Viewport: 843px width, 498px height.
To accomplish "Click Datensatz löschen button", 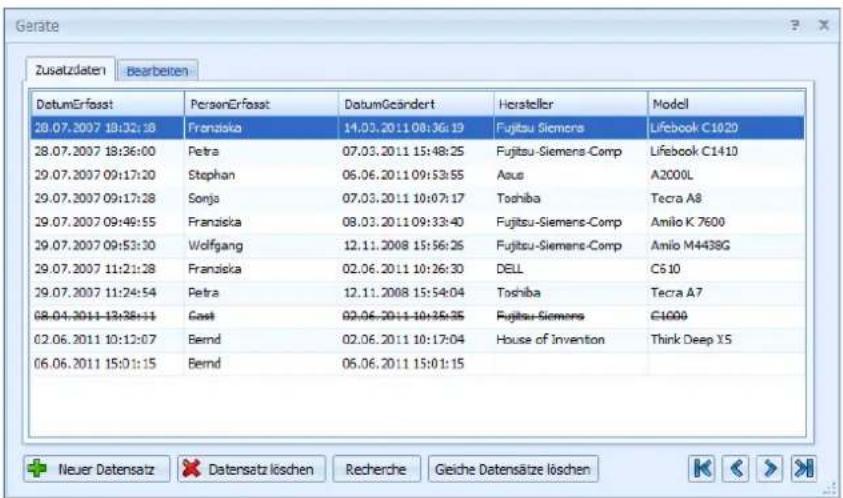I will [x=252, y=469].
